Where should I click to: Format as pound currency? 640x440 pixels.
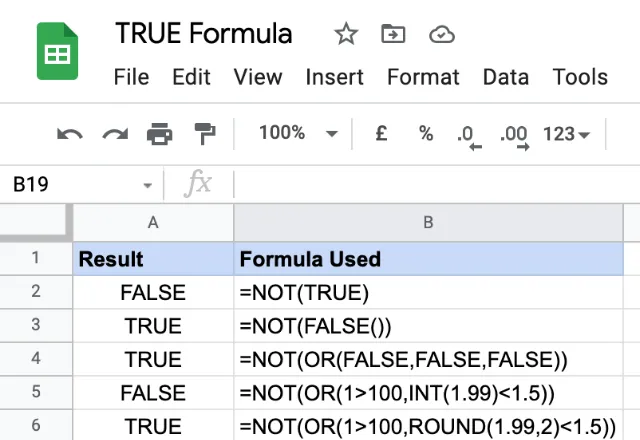[x=381, y=133]
